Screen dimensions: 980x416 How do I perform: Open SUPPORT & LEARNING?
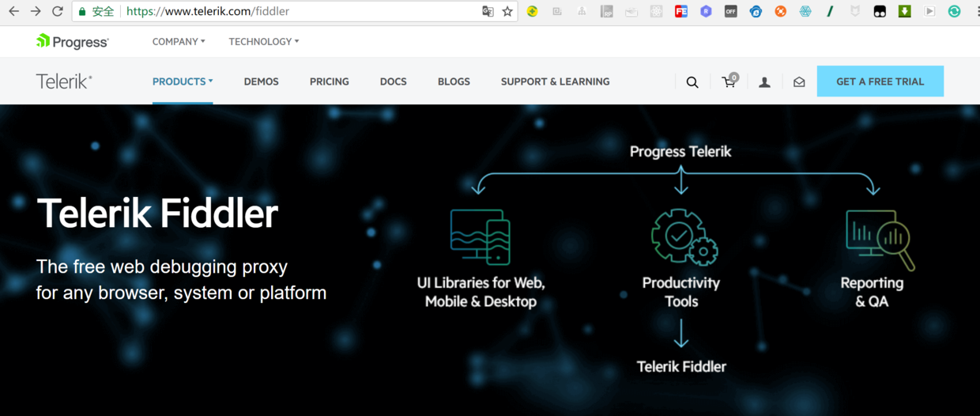point(555,81)
